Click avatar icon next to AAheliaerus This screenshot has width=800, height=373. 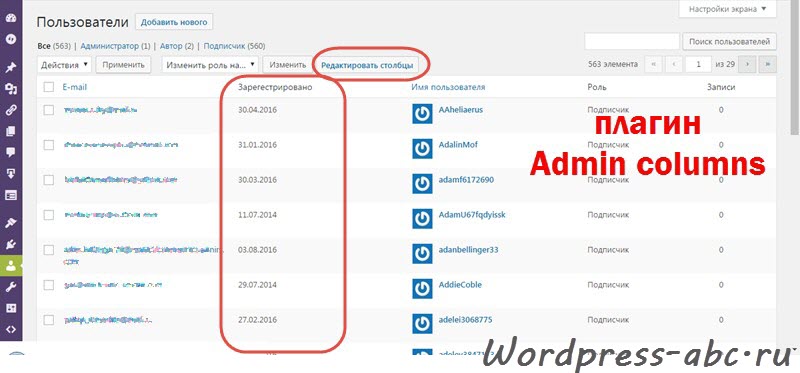click(x=422, y=114)
